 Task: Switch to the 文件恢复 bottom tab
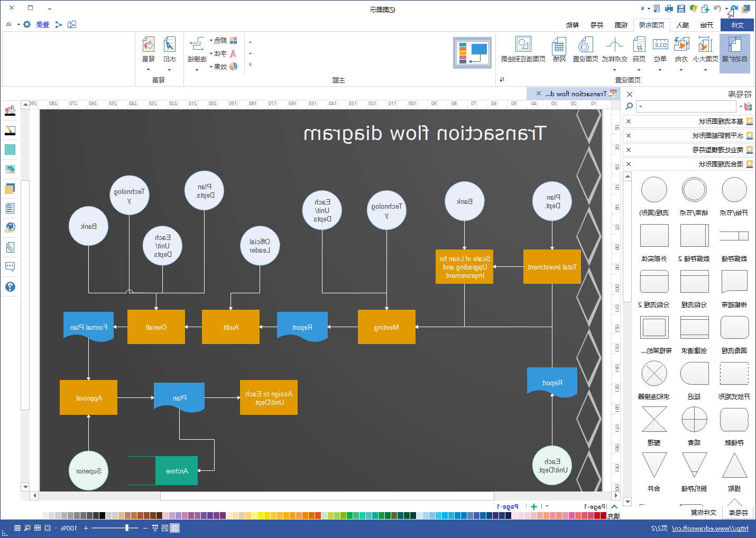704,512
